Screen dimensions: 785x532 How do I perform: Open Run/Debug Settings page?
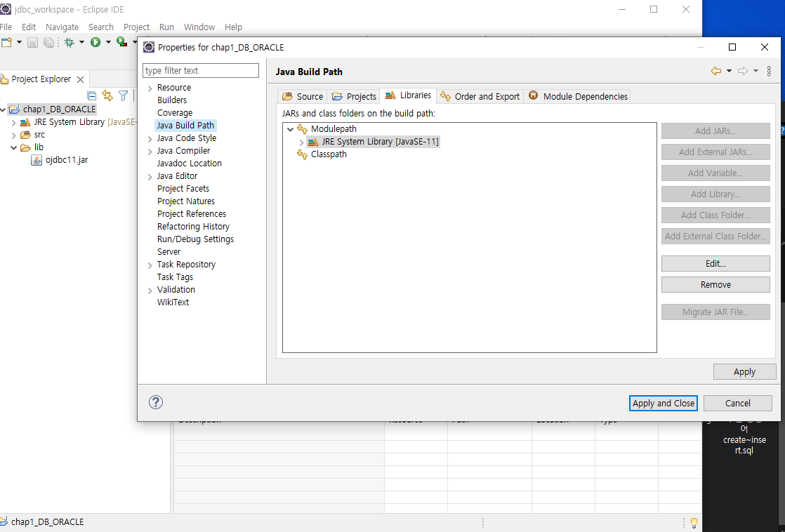[195, 239]
